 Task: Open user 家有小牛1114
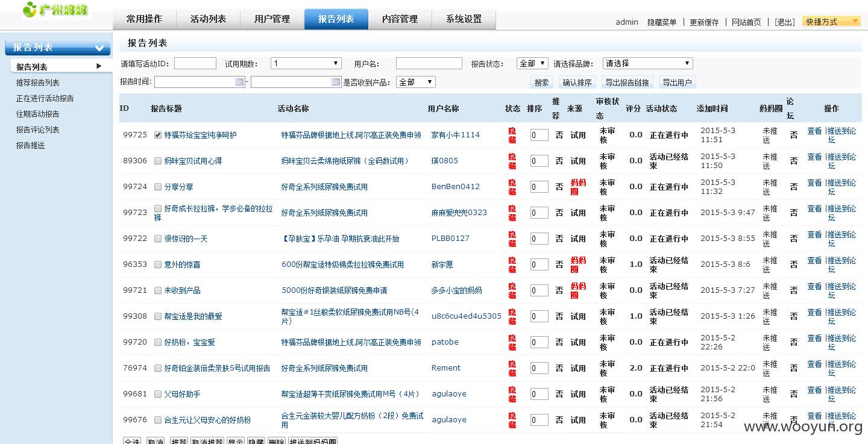pyautogui.click(x=456, y=135)
